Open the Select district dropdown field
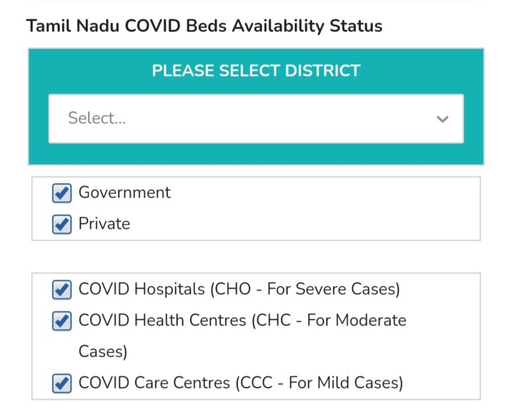The image size is (509, 420). pos(255,119)
